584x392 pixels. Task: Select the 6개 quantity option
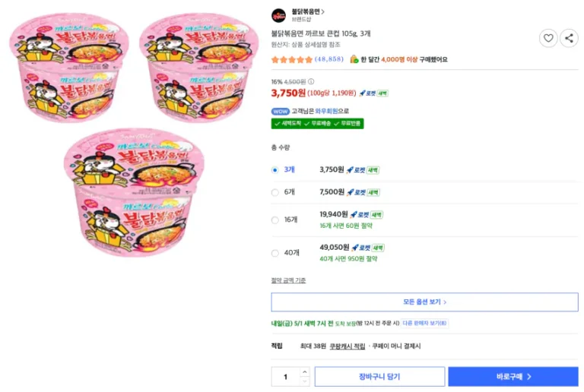coord(275,192)
